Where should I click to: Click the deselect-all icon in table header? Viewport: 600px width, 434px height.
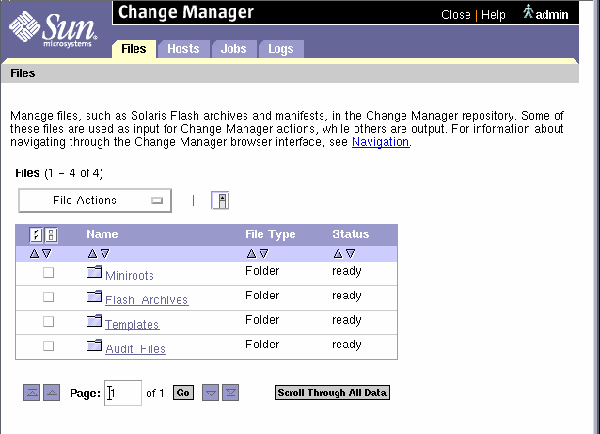tap(50, 235)
